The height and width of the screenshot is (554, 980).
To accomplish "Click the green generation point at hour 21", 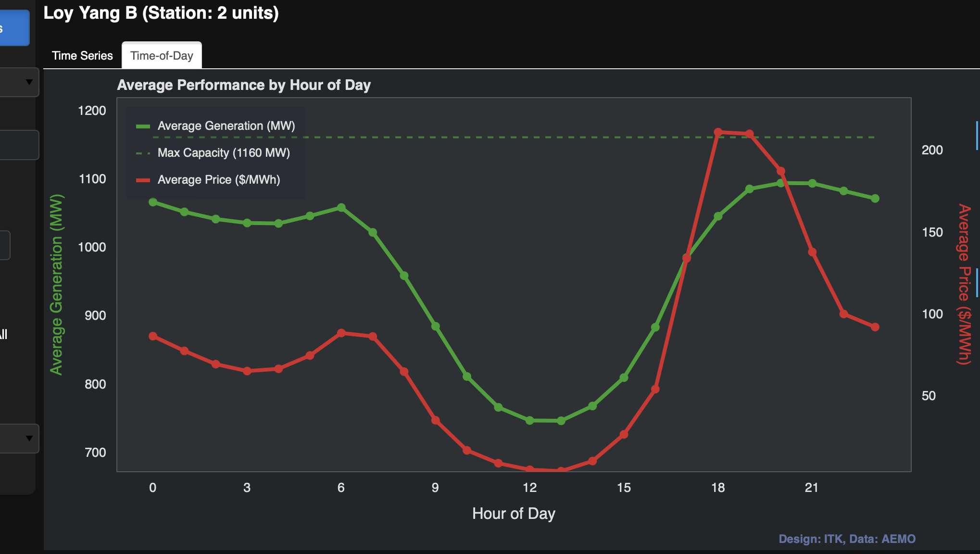I will pyautogui.click(x=812, y=184).
